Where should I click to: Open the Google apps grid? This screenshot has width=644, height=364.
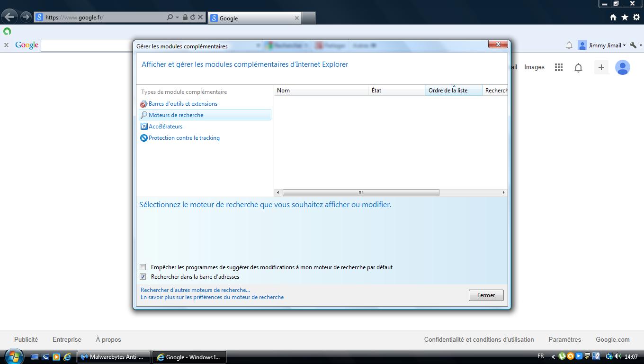click(x=559, y=67)
